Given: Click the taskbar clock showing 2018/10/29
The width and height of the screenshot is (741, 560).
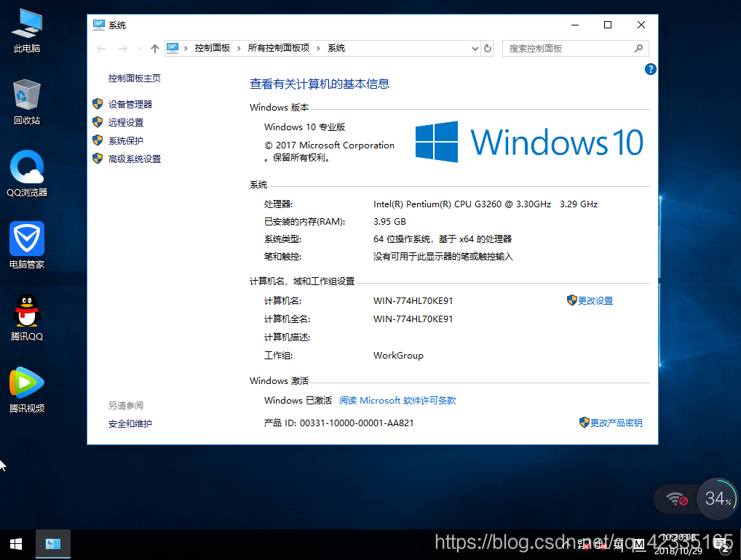Looking at the screenshot, I should pos(678,545).
